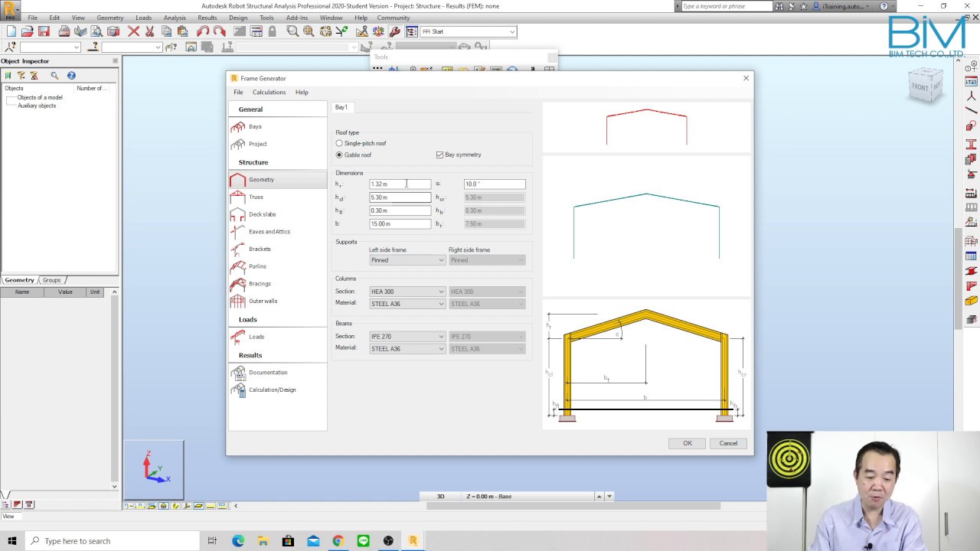Click the Zoom window magnifier icon
The height and width of the screenshot is (551, 980).
pos(292,31)
